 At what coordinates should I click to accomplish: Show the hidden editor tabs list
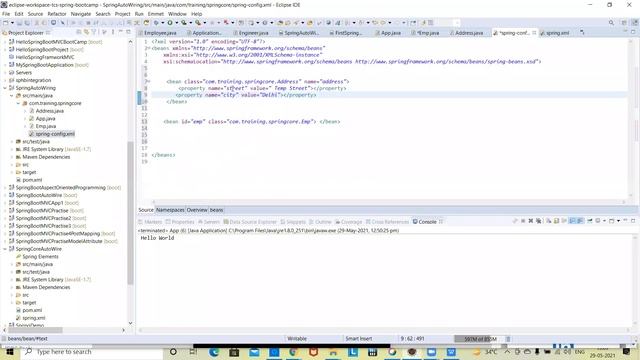tap(582, 33)
